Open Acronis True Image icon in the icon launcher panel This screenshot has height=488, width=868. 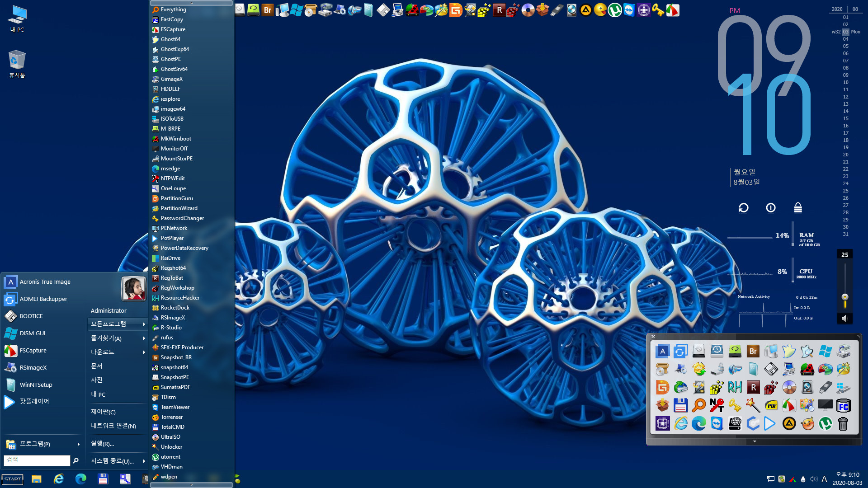point(662,351)
